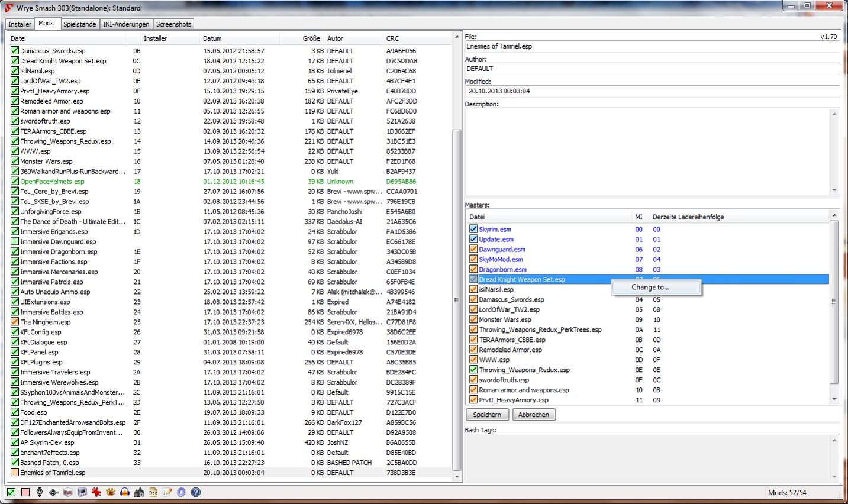Choose 'Change to...' from the context menu
The width and height of the screenshot is (848, 504).
(x=650, y=287)
